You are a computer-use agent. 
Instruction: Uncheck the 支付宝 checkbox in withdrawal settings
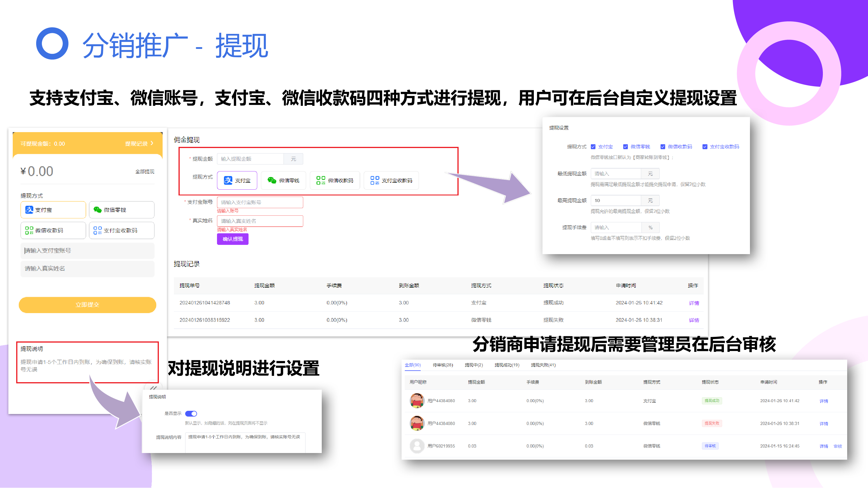[593, 147]
